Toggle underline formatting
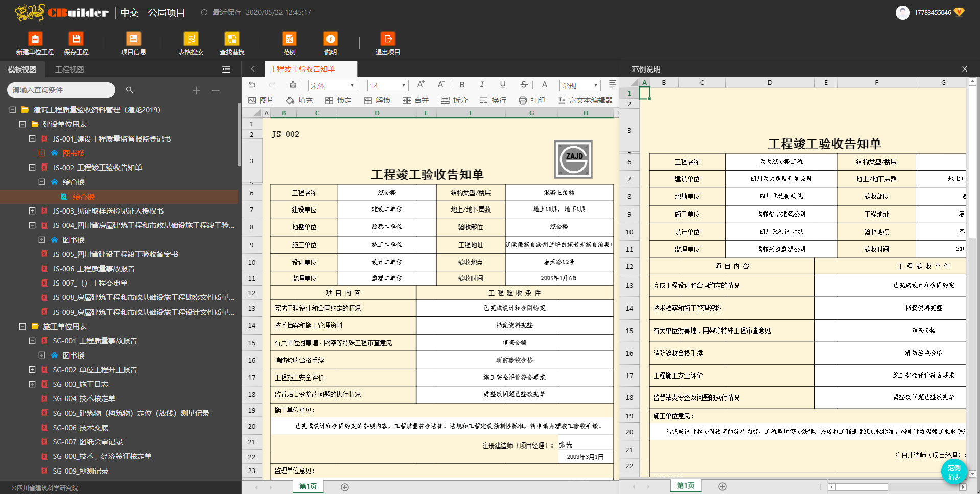The image size is (980, 494). pyautogui.click(x=503, y=85)
